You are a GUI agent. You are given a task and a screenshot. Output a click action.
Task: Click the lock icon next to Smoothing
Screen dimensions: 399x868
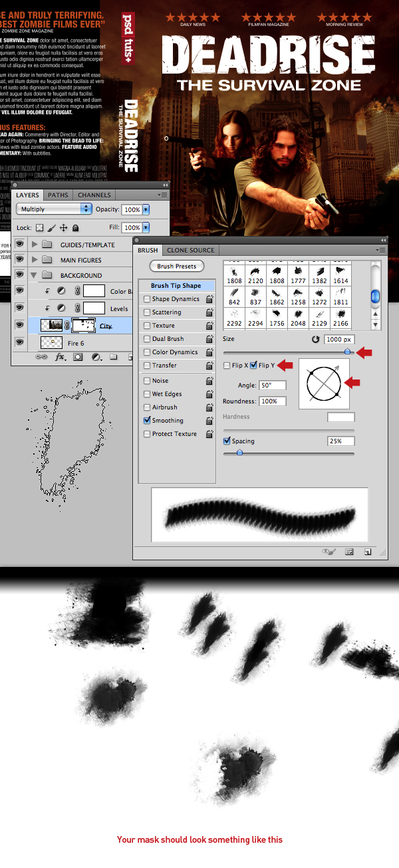click(209, 421)
